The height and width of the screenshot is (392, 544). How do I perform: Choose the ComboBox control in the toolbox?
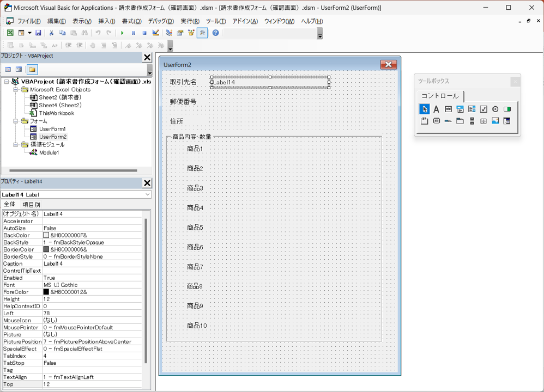(x=460, y=109)
